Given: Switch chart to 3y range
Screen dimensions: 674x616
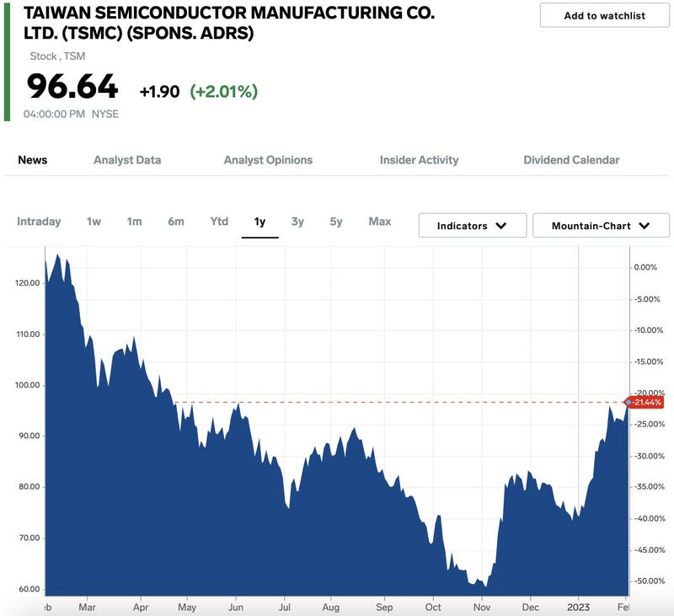Looking at the screenshot, I should 297,222.
